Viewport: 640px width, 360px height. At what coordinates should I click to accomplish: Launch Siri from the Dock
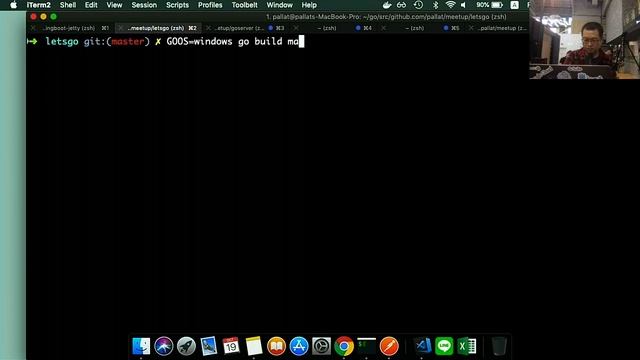(164, 346)
